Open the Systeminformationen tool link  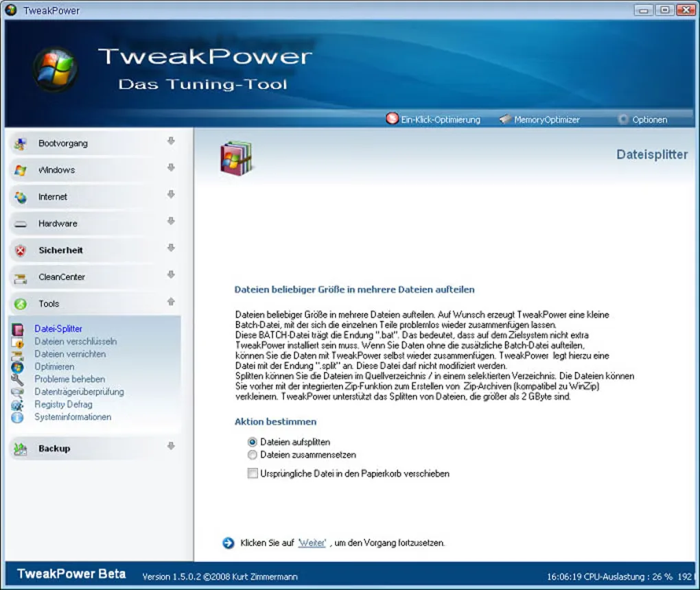click(73, 417)
